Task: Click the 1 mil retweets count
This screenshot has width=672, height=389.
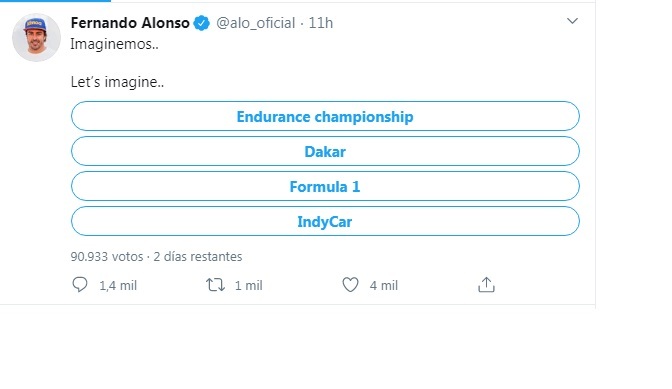Action: pyautogui.click(x=249, y=286)
